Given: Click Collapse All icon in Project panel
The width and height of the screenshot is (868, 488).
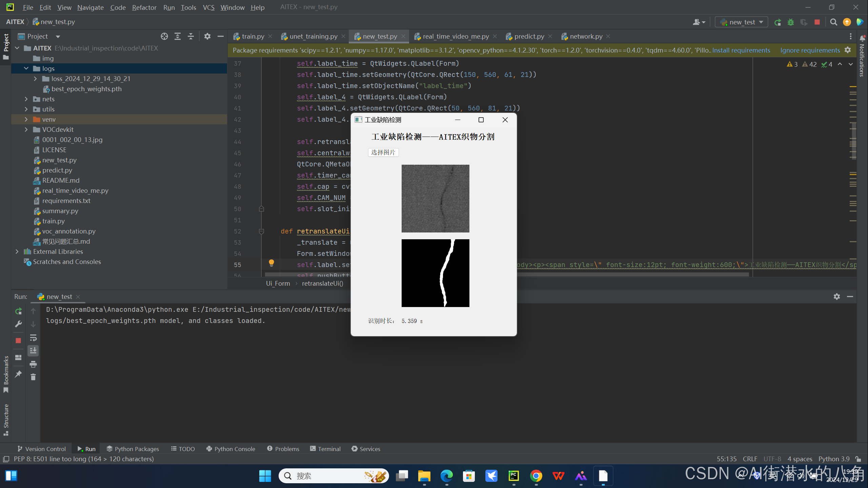Looking at the screenshot, I should pos(191,36).
